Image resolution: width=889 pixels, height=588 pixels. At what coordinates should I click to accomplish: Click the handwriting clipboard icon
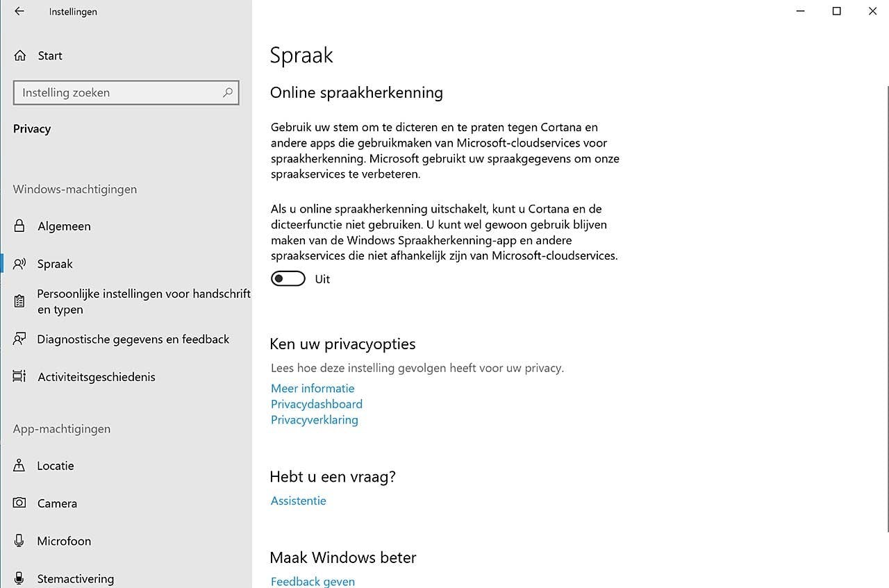pos(19,302)
